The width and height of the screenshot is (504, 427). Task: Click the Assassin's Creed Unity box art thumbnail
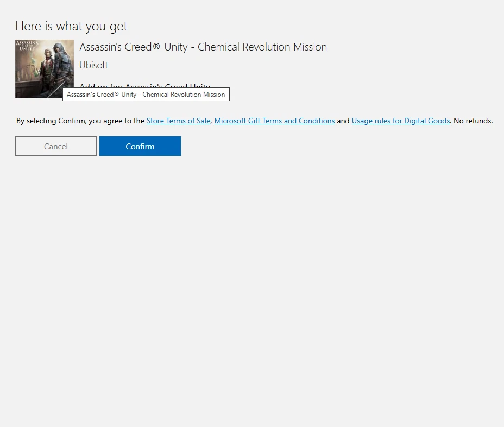(x=44, y=68)
